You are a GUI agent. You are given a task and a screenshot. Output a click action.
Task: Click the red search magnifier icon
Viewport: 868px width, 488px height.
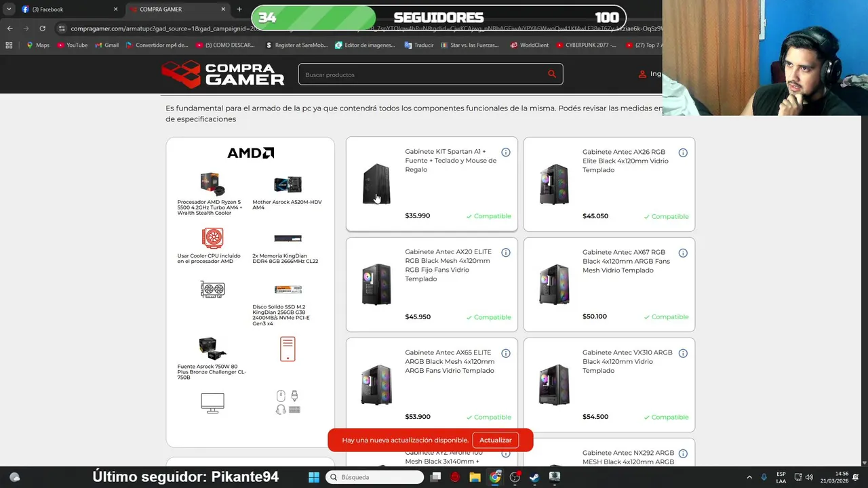[x=552, y=75]
